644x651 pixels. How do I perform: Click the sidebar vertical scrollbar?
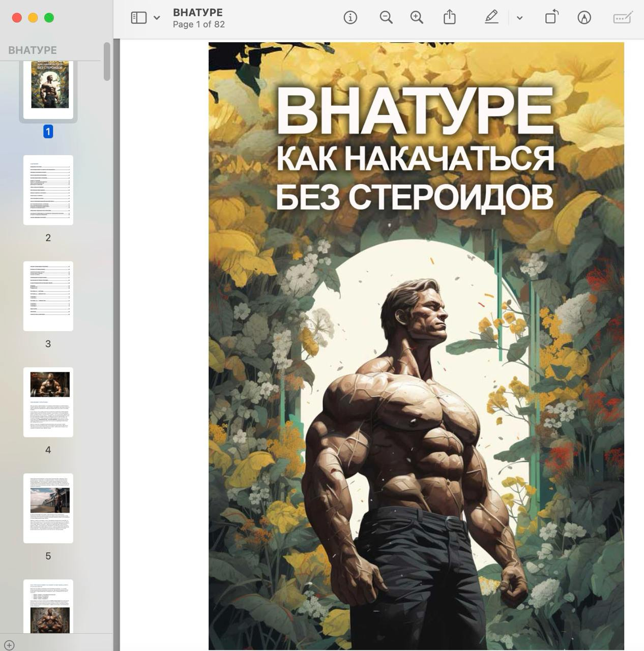pyautogui.click(x=107, y=62)
